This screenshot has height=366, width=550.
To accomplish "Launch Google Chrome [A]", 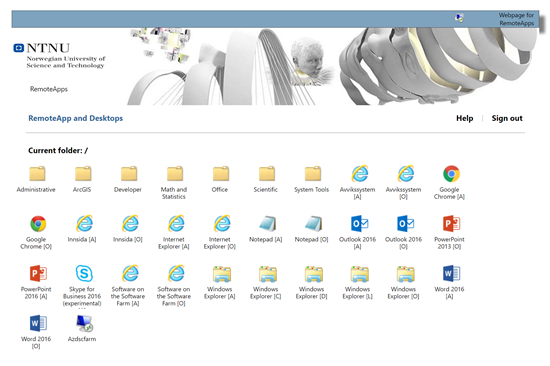I will (450, 182).
